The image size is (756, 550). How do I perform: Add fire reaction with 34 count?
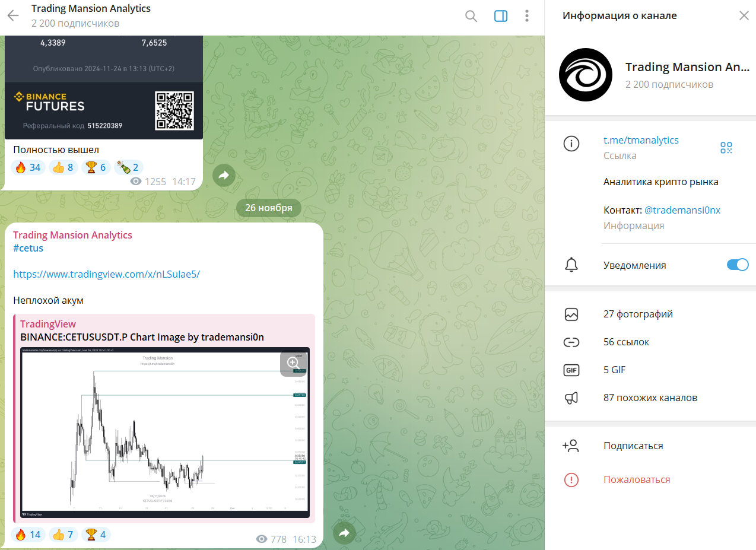pos(28,167)
